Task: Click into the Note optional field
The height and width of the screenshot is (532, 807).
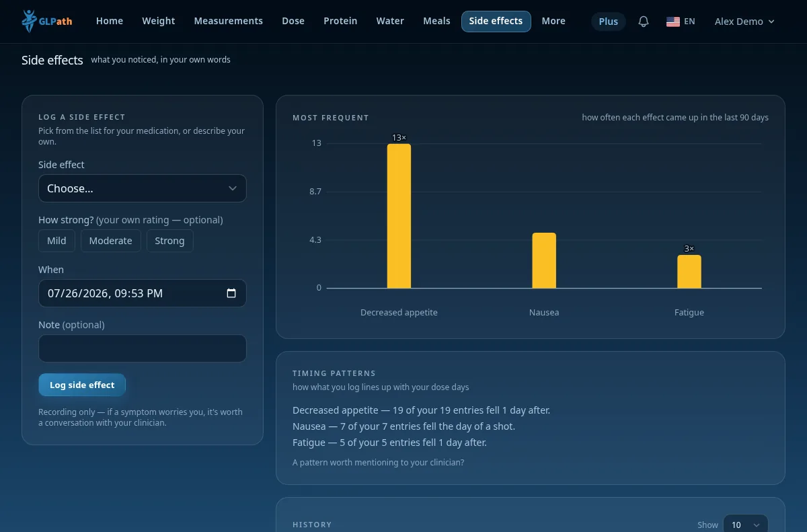Action: point(143,348)
